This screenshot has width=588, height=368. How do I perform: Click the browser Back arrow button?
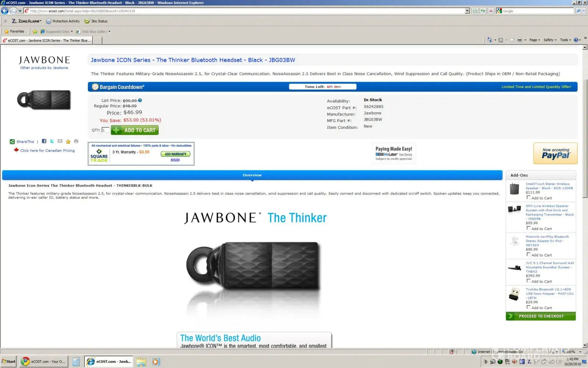coord(5,11)
